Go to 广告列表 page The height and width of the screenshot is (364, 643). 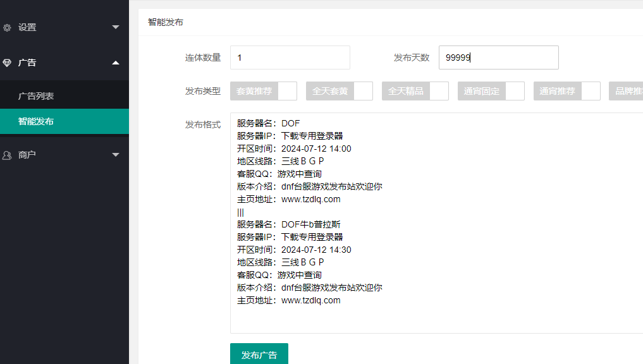64,96
